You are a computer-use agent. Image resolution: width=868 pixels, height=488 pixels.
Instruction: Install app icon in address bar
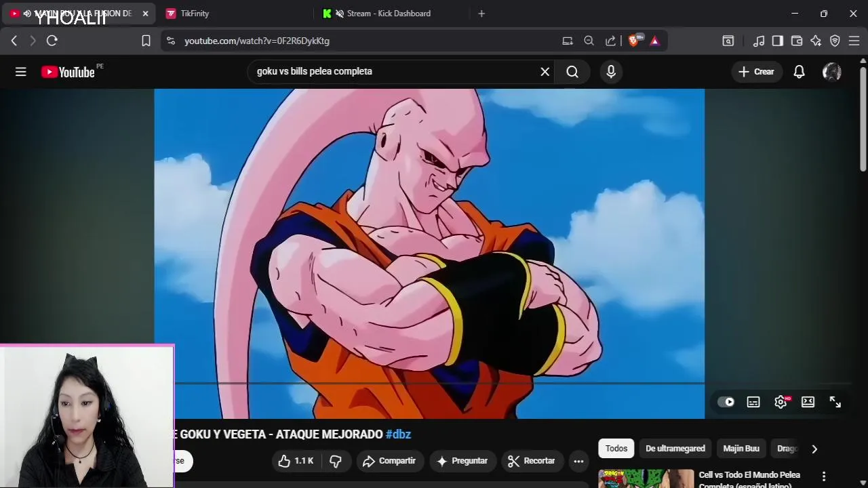click(x=568, y=41)
